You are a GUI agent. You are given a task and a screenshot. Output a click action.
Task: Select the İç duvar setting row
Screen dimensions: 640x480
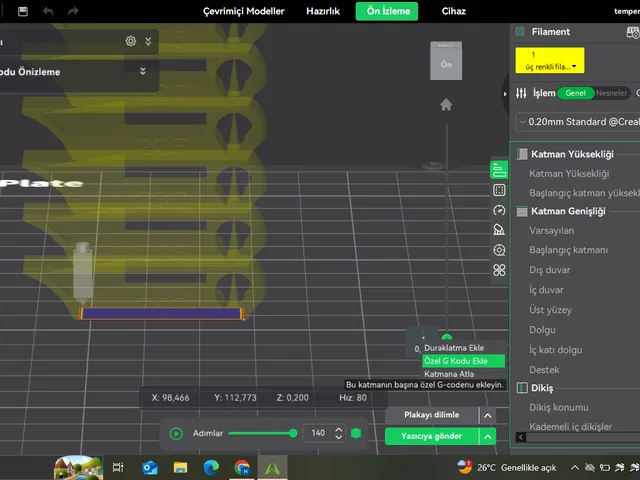coord(546,290)
